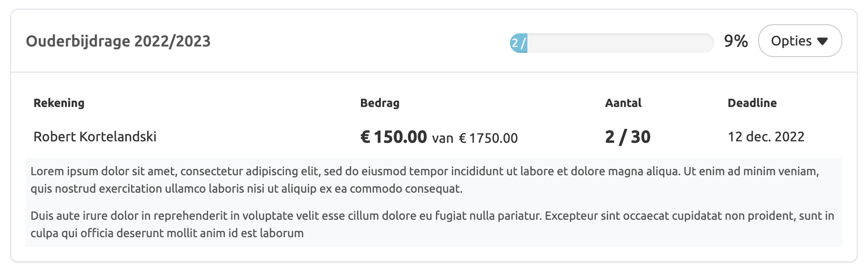Click the Bedrag column header
This screenshot has width=868, height=272.
tap(380, 103)
